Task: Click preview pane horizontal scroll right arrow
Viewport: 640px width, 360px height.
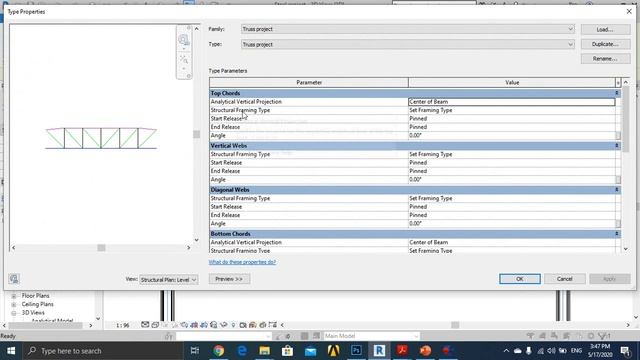Action: coord(189,247)
